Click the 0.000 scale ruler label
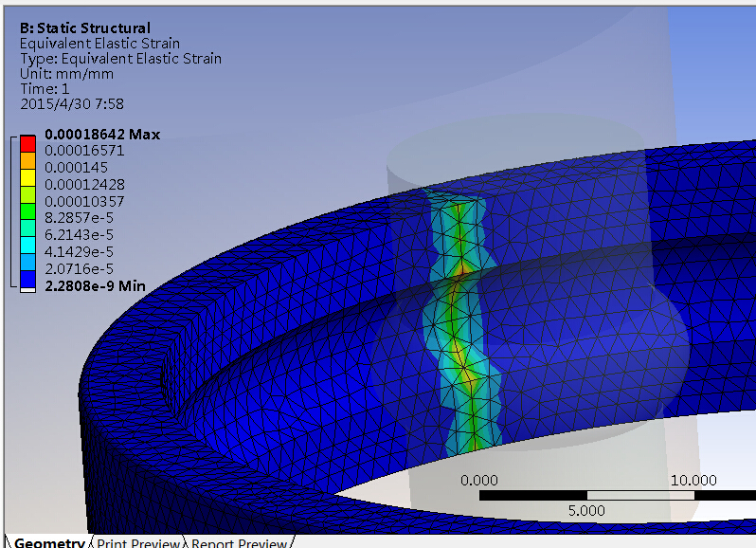 click(479, 481)
